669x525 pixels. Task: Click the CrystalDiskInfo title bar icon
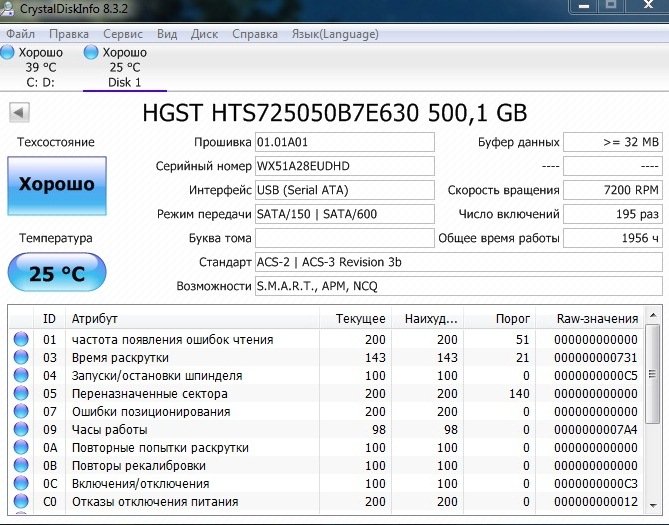(x=7, y=8)
